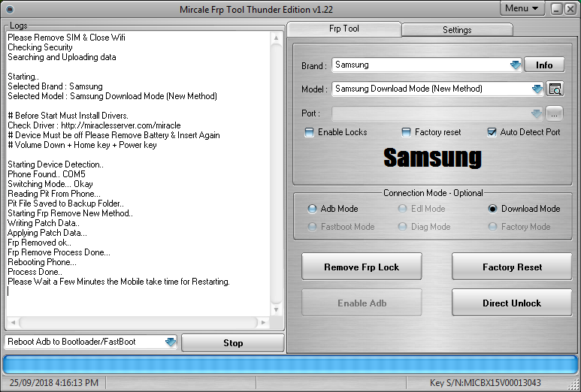Viewport: 581px width, 392px height.
Task: Click the miraclesserver.com driver URL line
Action: (x=94, y=125)
